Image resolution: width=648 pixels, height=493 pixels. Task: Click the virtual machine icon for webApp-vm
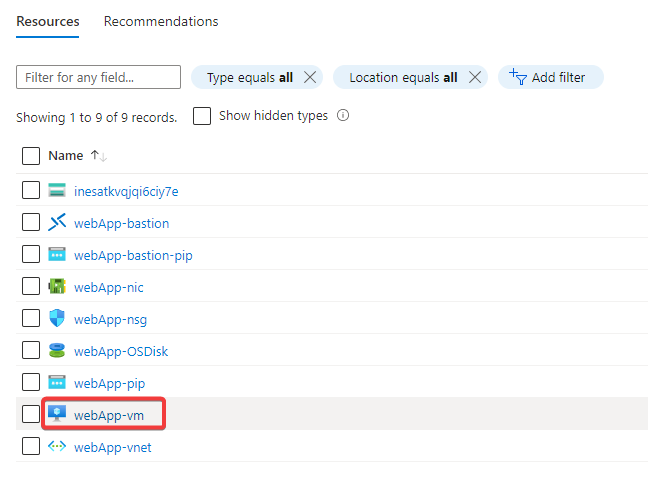point(57,415)
